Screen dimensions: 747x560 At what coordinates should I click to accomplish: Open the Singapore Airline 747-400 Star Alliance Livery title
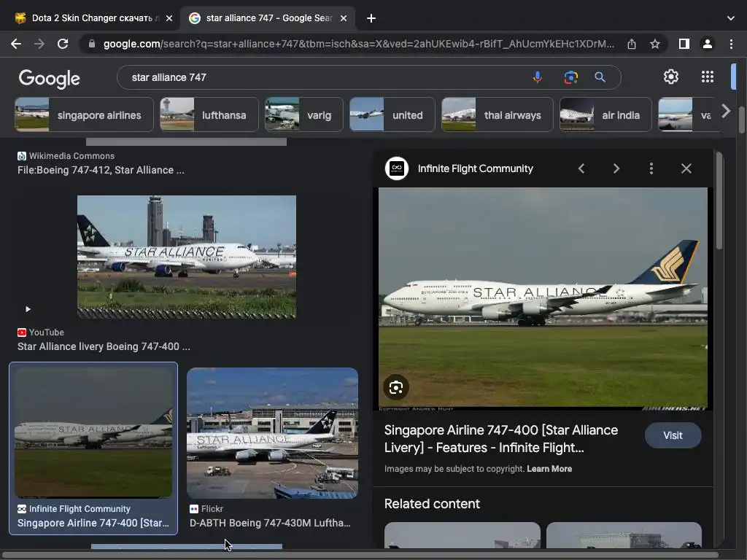pos(500,438)
